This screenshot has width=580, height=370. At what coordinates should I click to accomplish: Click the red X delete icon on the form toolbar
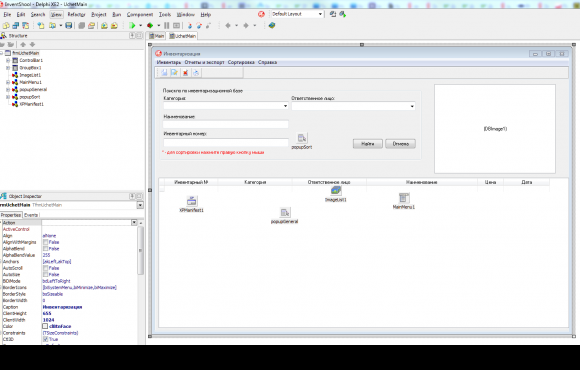(x=185, y=73)
